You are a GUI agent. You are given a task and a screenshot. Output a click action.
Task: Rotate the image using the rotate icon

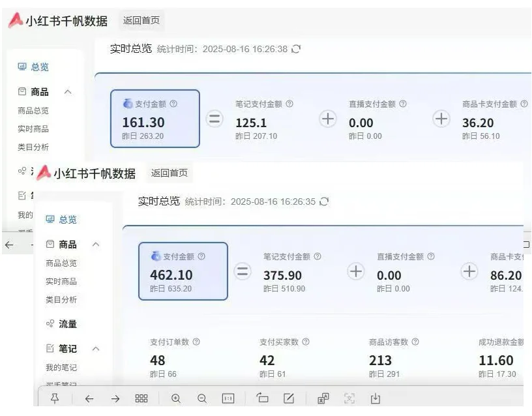click(262, 398)
